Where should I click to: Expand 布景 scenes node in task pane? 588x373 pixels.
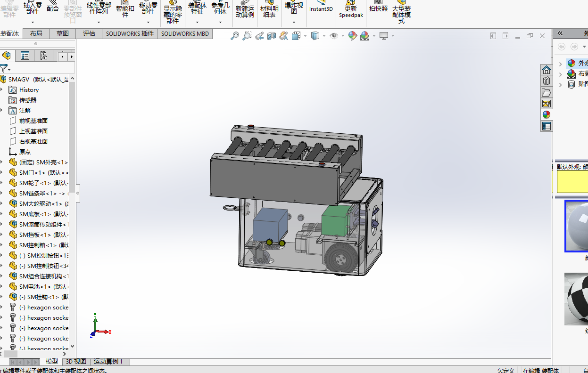coord(560,74)
